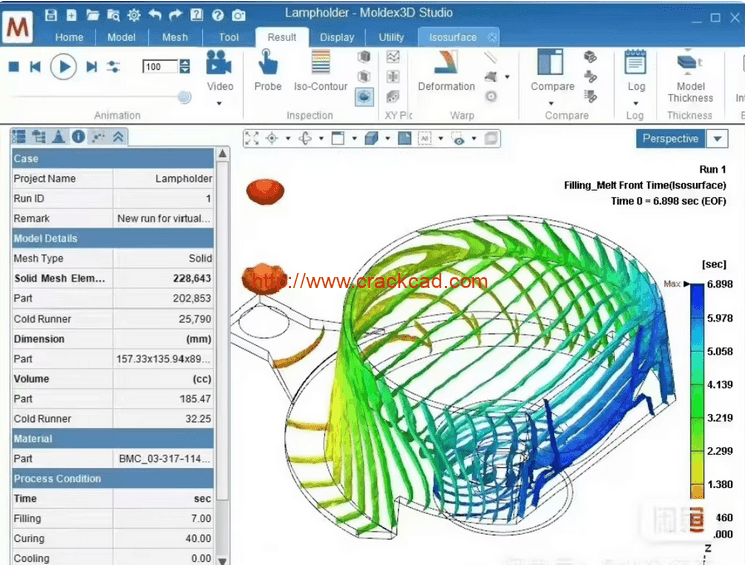Collapse the panel with double-chevron icon
Image resolution: width=745 pixels, height=565 pixels.
(118, 137)
